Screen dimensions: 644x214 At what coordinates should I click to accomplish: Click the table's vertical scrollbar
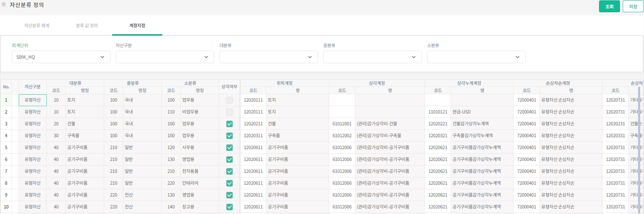tap(639, 149)
